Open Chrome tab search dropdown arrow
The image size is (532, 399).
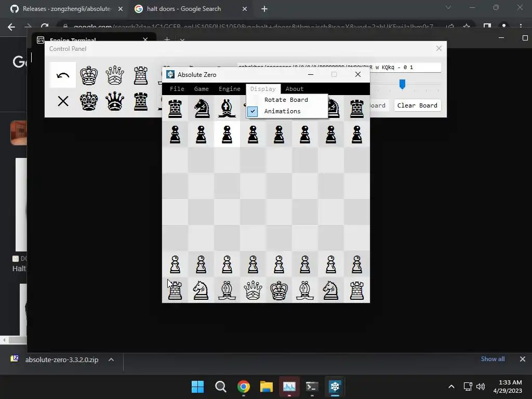(448, 7)
